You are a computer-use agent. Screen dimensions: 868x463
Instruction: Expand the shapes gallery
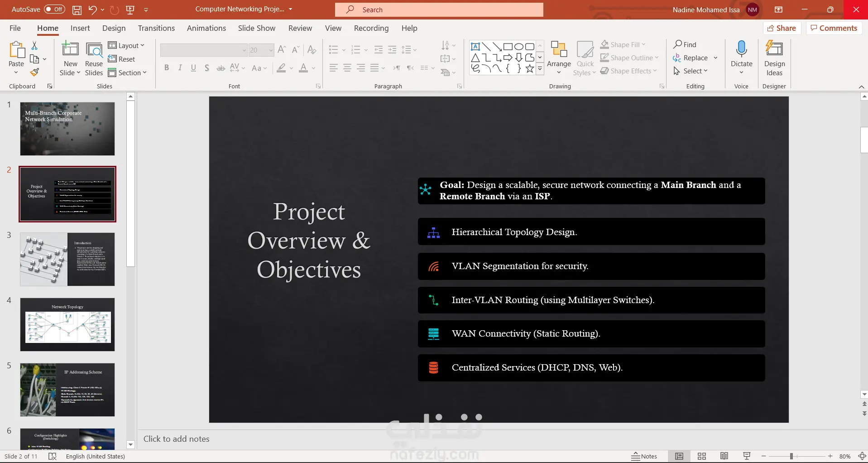pos(540,68)
